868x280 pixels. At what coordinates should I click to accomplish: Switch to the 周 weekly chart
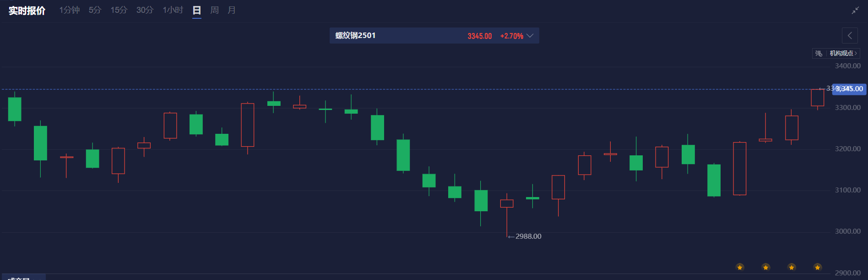click(x=214, y=10)
